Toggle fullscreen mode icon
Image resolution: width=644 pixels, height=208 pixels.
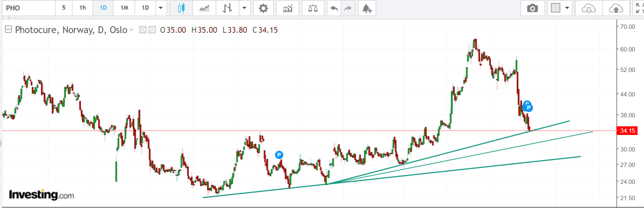[639, 8]
